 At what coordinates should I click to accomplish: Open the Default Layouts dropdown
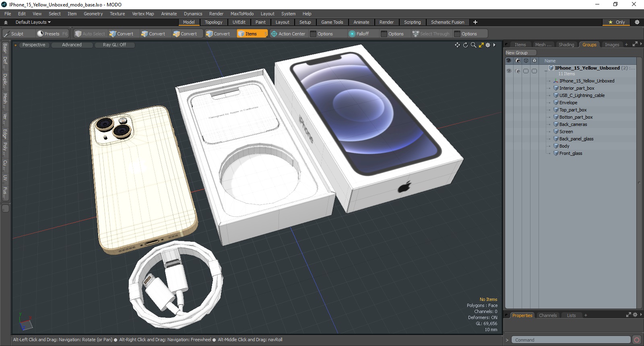33,22
